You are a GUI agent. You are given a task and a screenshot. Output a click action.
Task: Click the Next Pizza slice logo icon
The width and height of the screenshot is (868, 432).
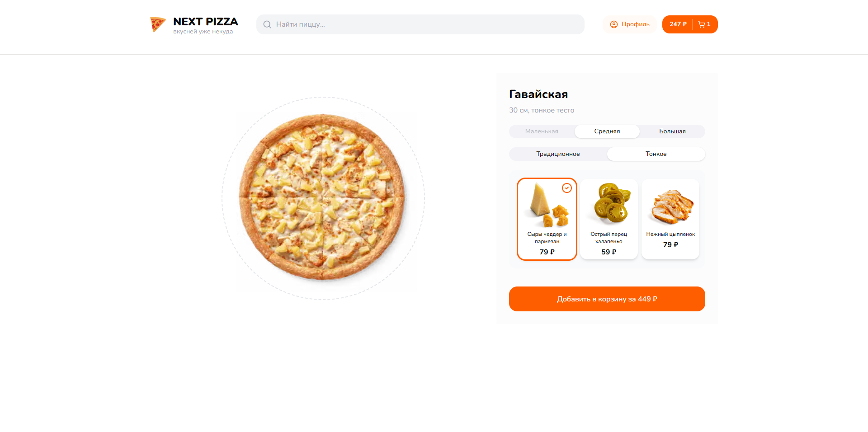(x=157, y=24)
